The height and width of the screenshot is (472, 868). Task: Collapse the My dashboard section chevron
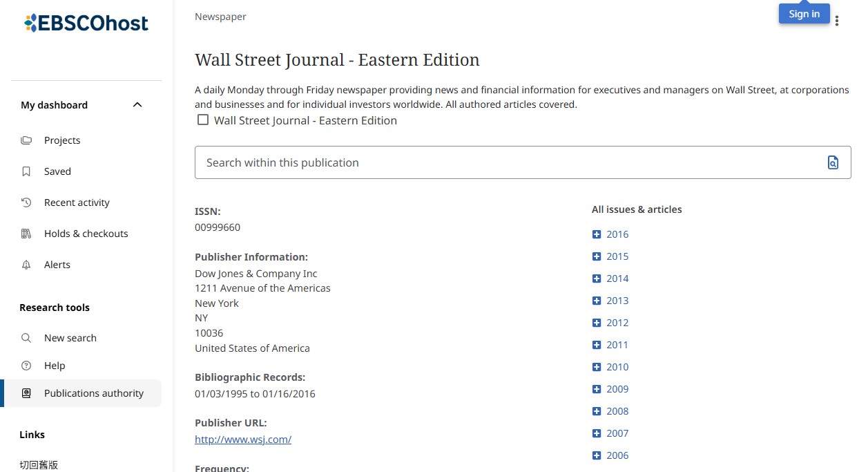137,105
